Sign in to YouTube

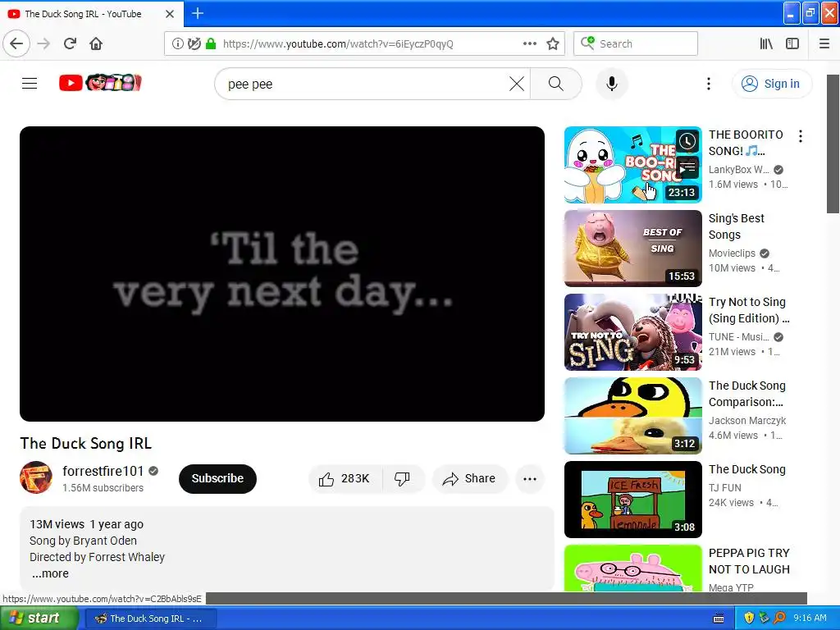click(x=771, y=84)
